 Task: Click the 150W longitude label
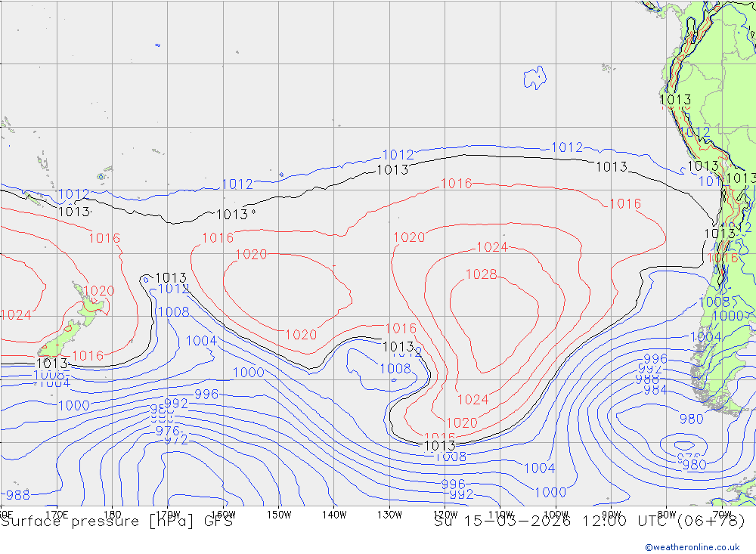[x=279, y=515]
